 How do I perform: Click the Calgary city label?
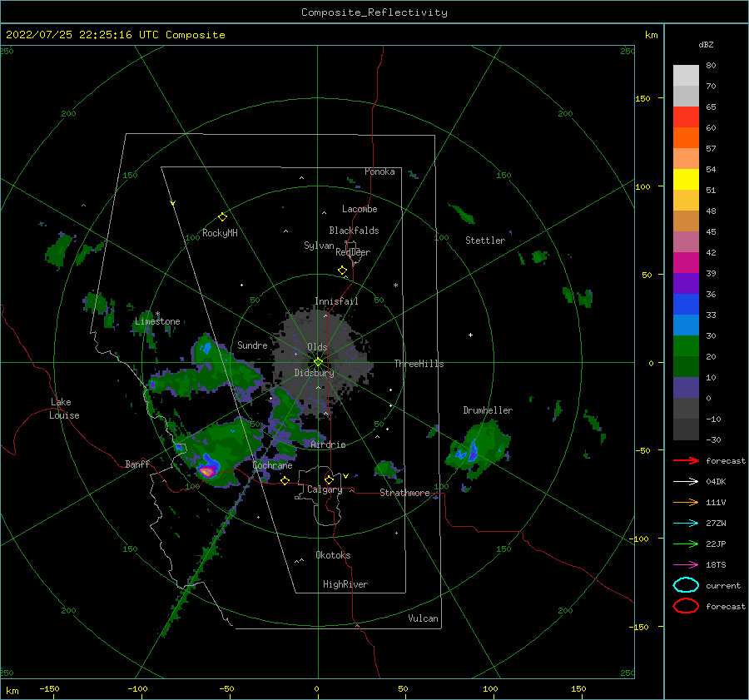325,489
